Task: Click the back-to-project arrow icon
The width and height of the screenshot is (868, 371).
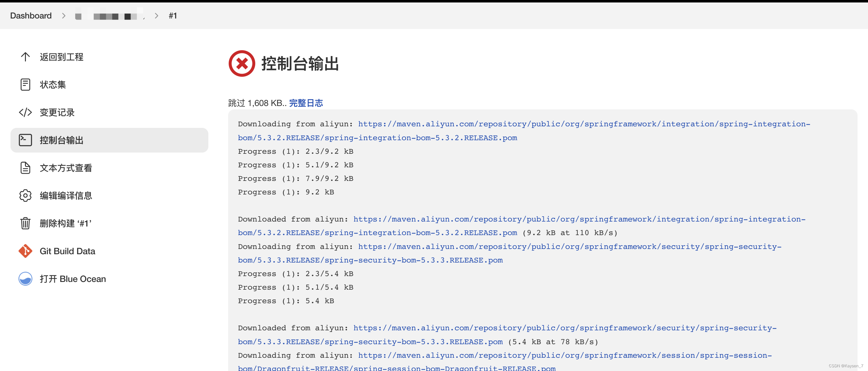Action: click(25, 57)
